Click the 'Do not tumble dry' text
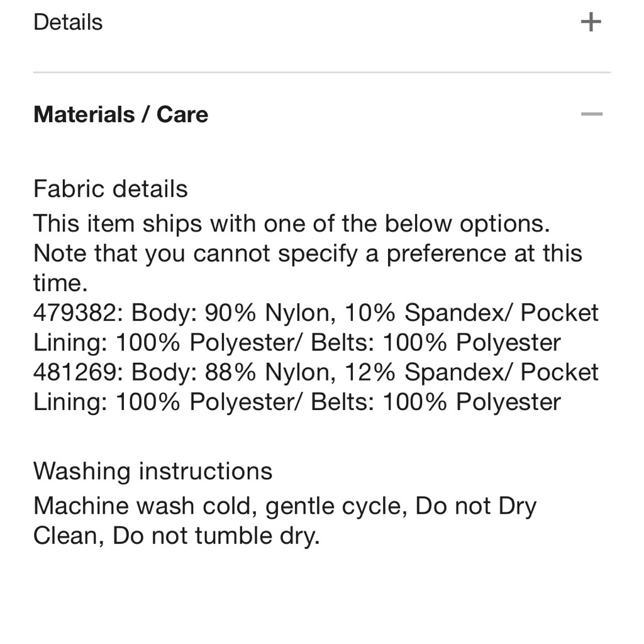The image size is (644, 644). [x=216, y=536]
